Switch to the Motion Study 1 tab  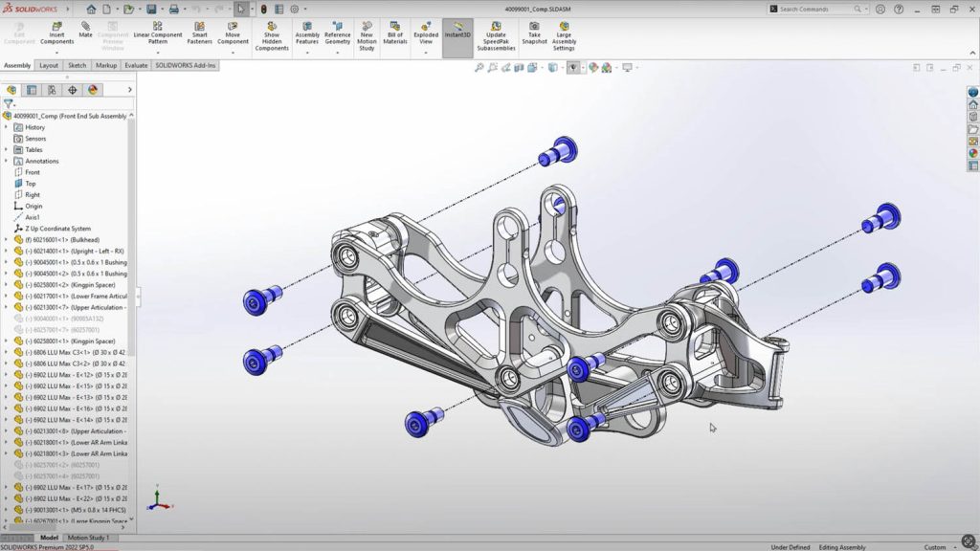tap(86, 539)
